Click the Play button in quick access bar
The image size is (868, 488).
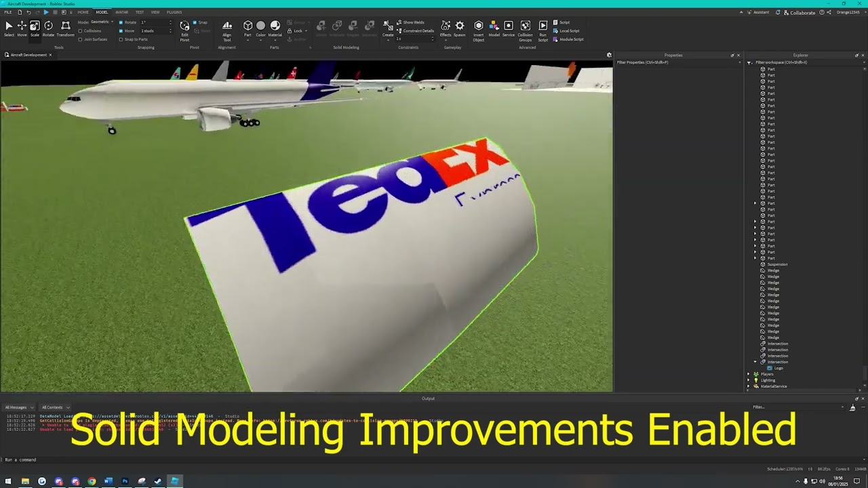click(45, 12)
